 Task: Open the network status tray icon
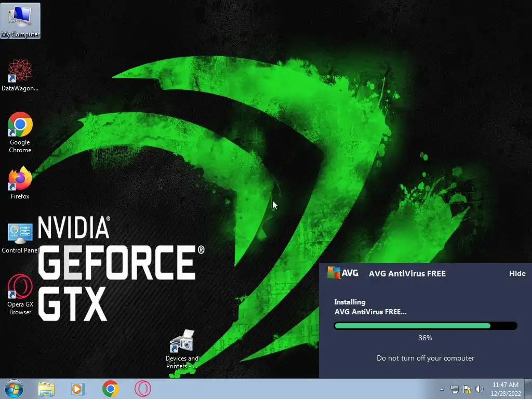[x=454, y=389]
